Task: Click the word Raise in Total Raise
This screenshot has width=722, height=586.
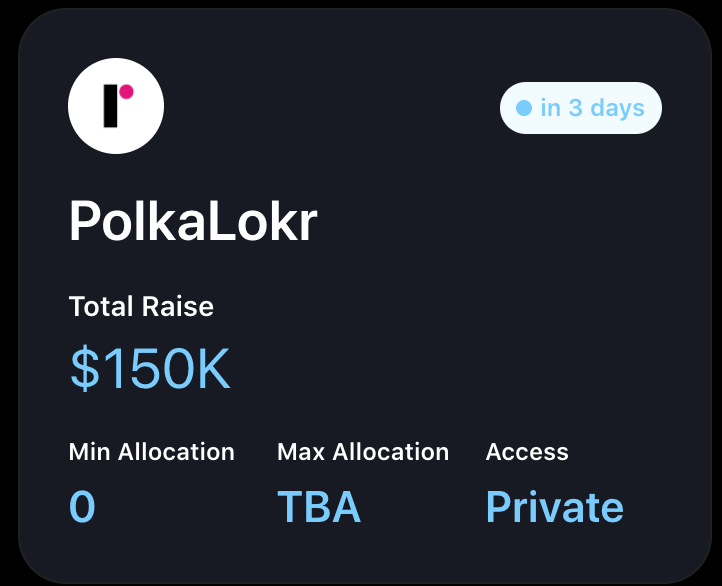Action: click(x=178, y=306)
